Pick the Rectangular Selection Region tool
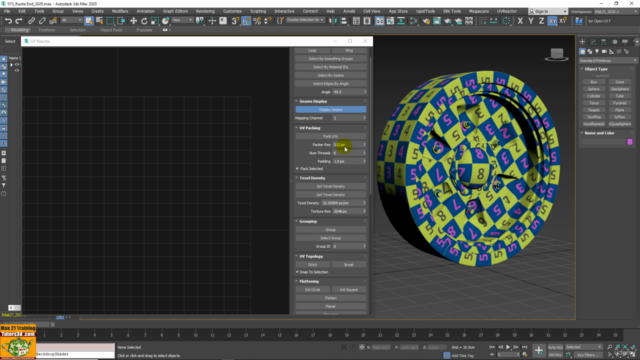This screenshot has height=360, width=640. 110,21
